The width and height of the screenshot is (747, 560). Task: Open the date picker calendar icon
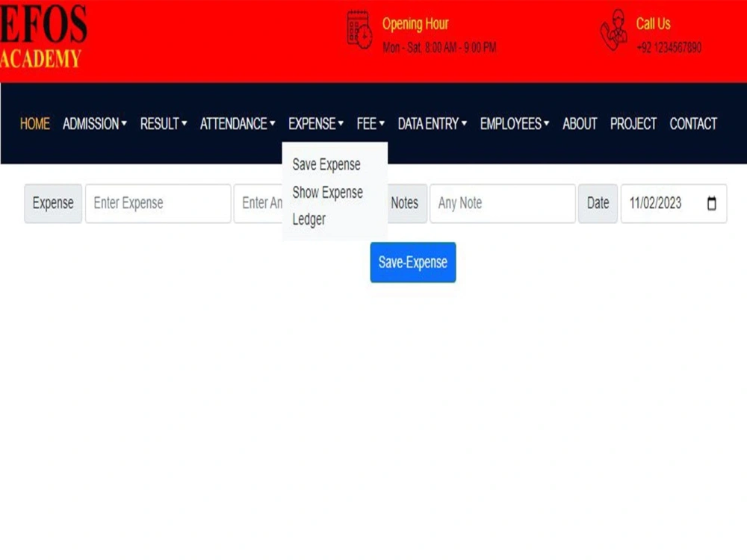(712, 203)
